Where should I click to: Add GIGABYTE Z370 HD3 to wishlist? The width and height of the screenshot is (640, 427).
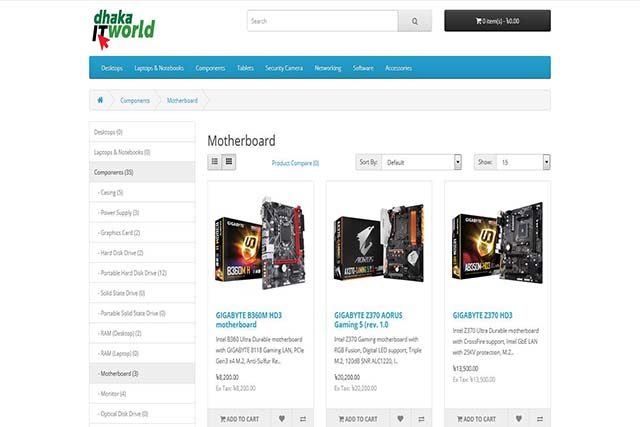tap(518, 419)
